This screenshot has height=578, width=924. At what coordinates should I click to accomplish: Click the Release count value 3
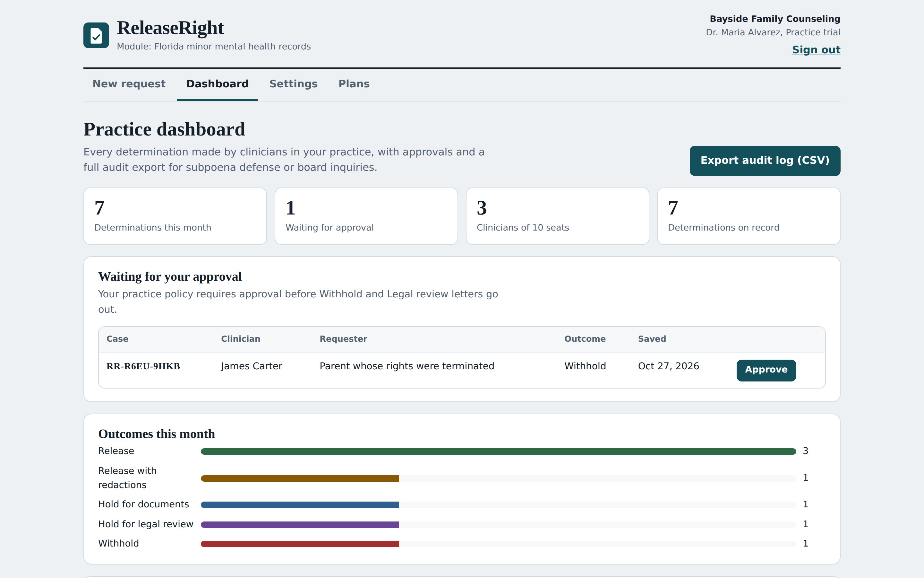tap(805, 451)
